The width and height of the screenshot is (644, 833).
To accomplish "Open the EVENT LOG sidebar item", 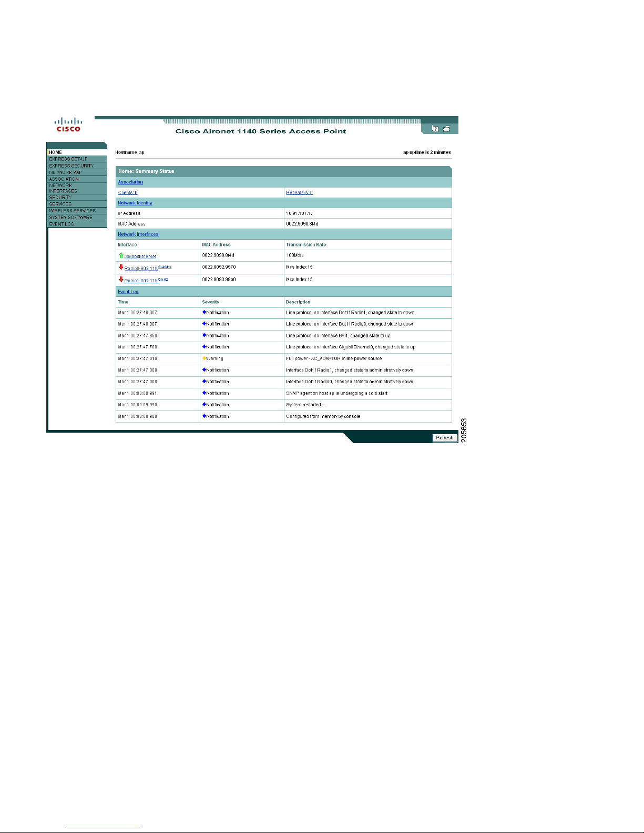I will pos(77,224).
